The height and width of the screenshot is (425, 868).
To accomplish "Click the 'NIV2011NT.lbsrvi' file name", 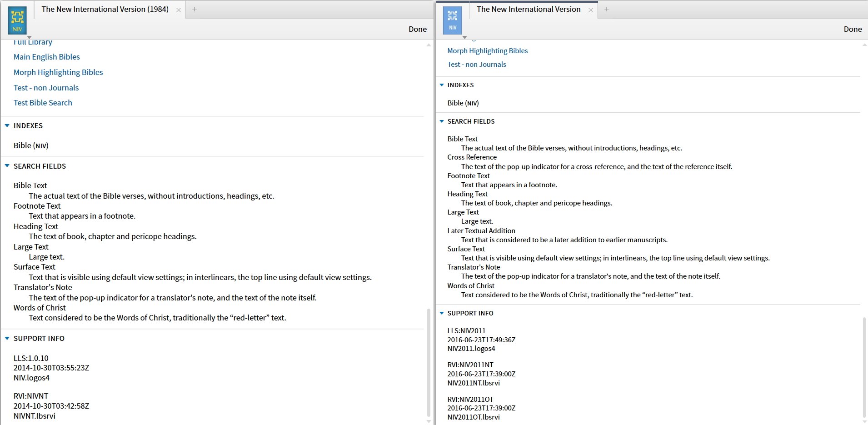I will [474, 383].
